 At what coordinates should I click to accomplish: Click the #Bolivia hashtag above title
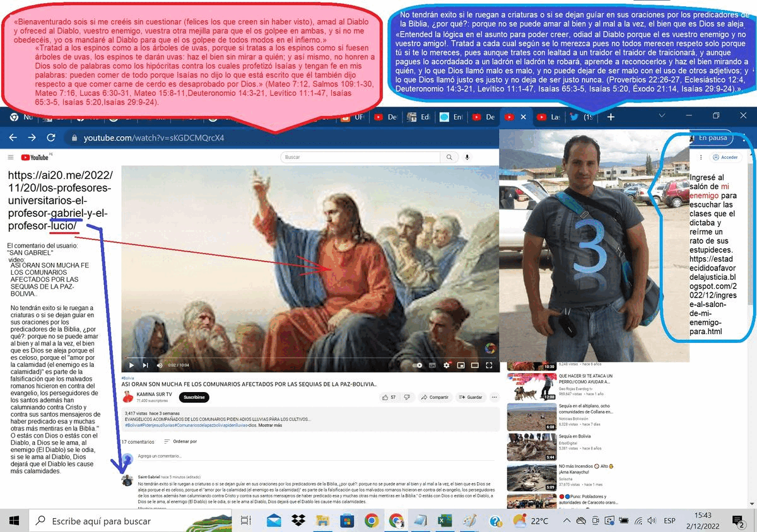127,378
